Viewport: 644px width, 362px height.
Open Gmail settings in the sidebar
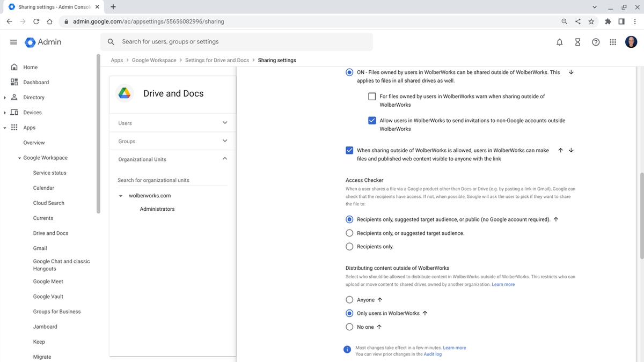tap(40, 248)
